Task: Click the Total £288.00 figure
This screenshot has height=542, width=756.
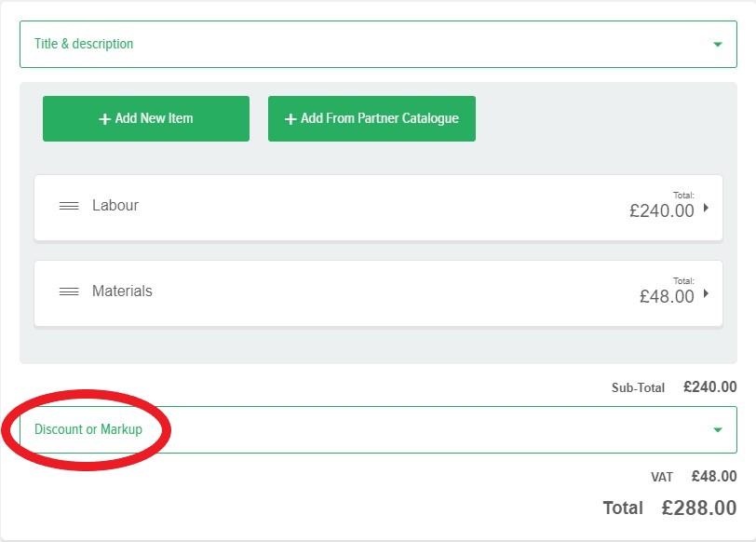Action: click(x=698, y=508)
